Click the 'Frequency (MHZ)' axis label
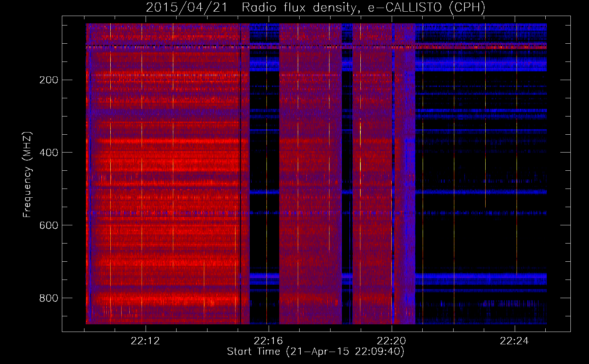Screen dimensions: 589x364 27,175
